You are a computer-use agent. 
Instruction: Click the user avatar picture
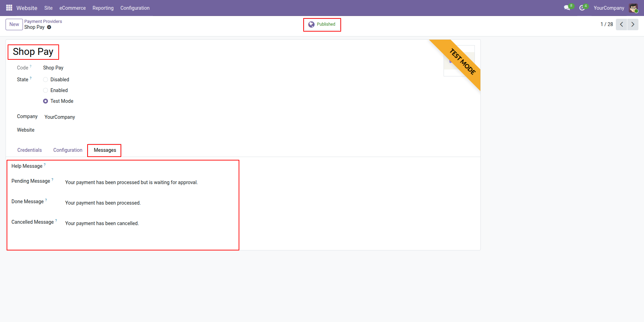(x=633, y=8)
